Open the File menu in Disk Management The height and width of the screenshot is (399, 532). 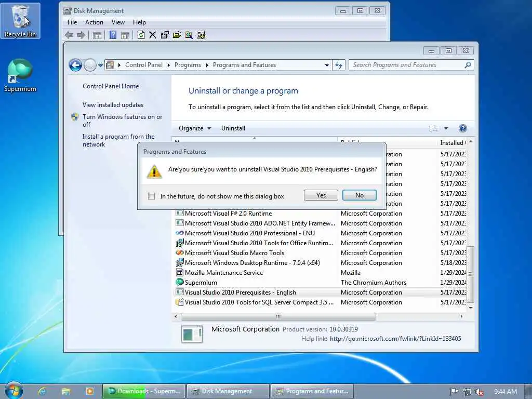coord(72,22)
